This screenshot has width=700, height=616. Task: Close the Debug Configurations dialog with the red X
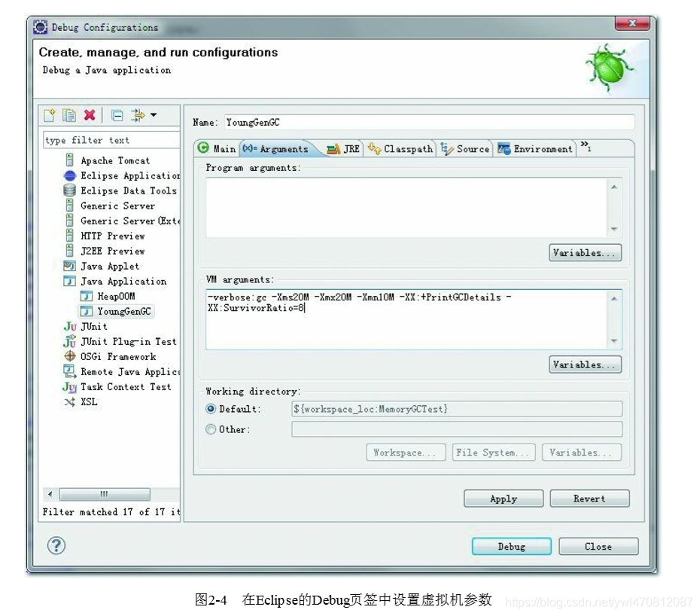pyautogui.click(x=632, y=23)
